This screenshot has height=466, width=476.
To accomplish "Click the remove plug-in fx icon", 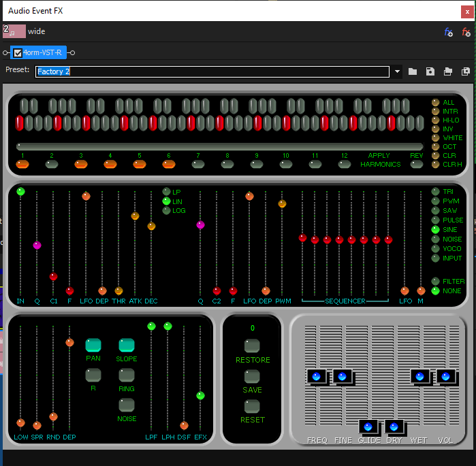I will point(466,32).
